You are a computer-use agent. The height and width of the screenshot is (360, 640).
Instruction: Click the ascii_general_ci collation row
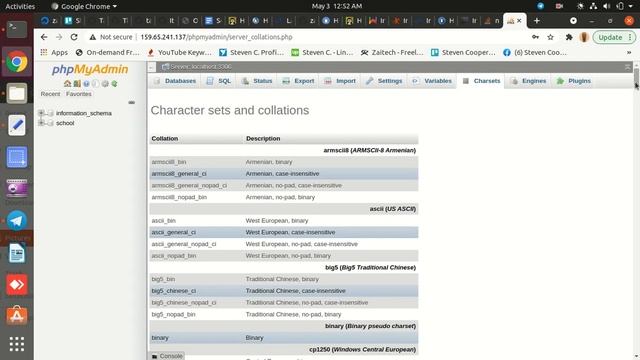click(x=284, y=232)
